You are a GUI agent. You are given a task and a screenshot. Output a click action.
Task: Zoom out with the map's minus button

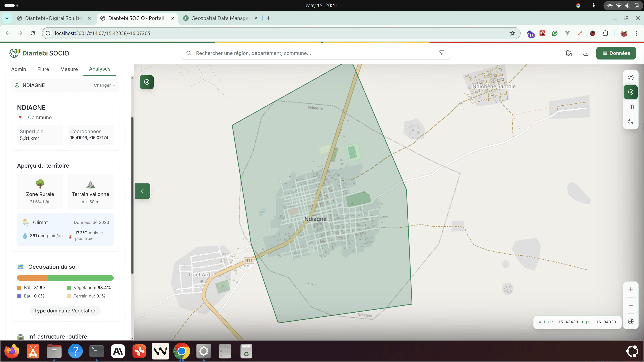[x=631, y=305]
